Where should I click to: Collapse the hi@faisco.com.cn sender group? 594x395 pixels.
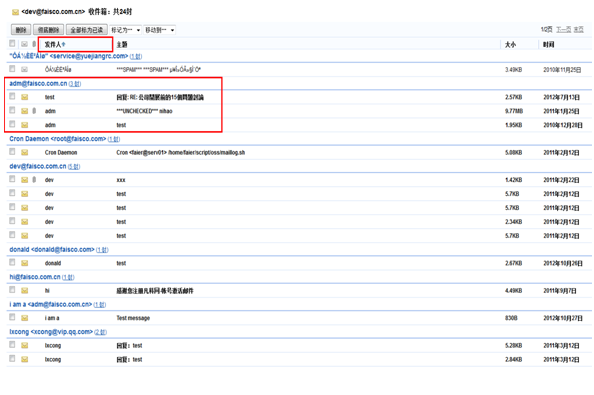(42, 277)
